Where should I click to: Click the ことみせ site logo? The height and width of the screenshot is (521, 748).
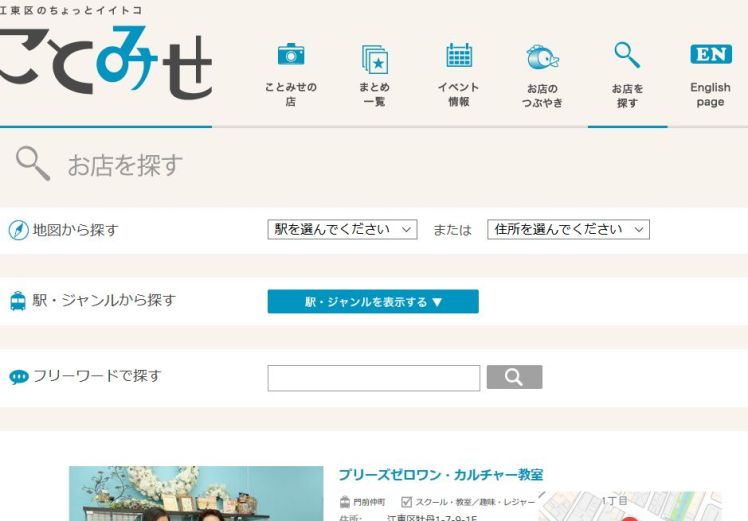105,61
